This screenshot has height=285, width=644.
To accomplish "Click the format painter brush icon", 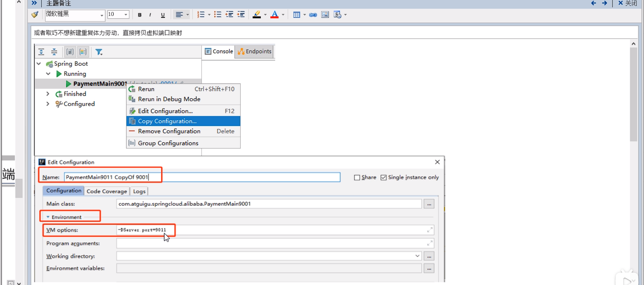I will (x=35, y=15).
